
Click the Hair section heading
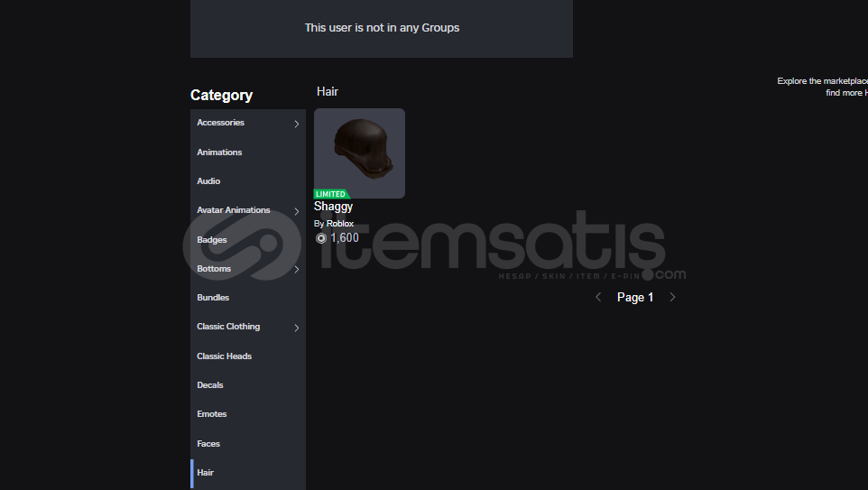328,91
